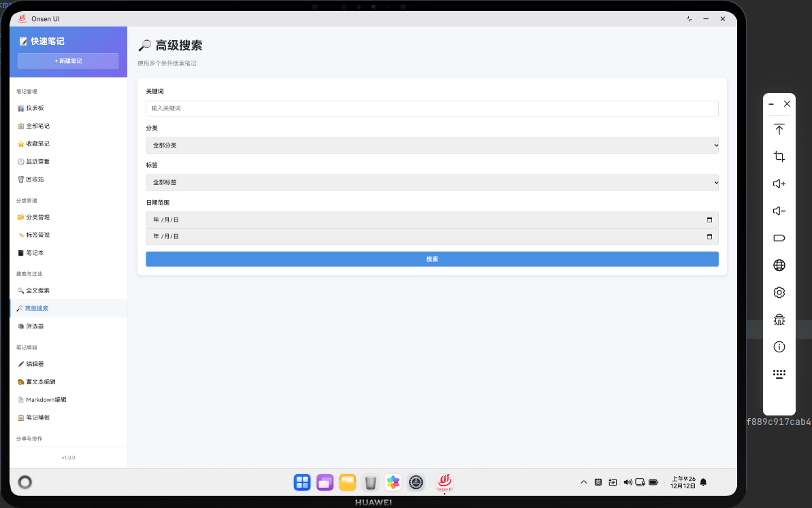The image size is (812, 508).
Task: Click the input method icon in the tray
Action: (x=598, y=482)
